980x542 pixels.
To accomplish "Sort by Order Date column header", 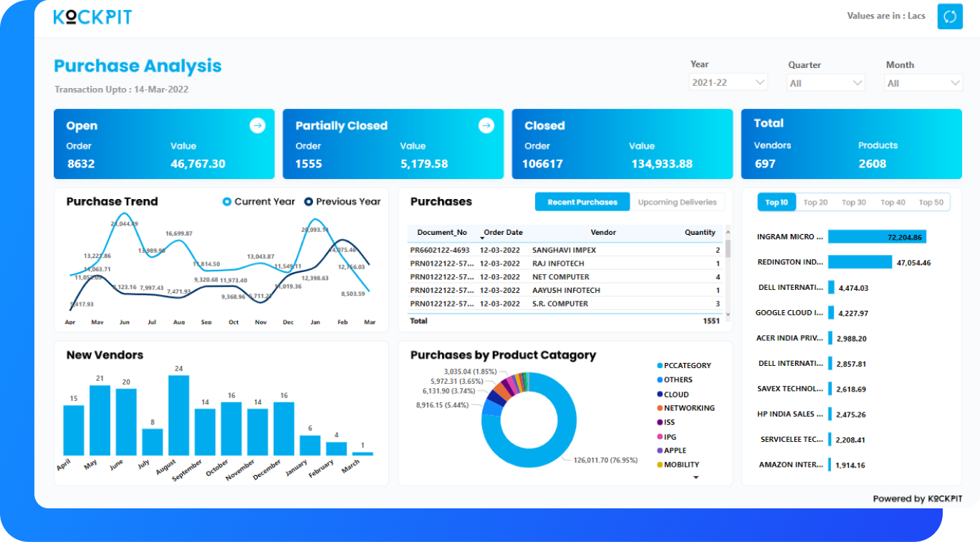I will tap(502, 233).
